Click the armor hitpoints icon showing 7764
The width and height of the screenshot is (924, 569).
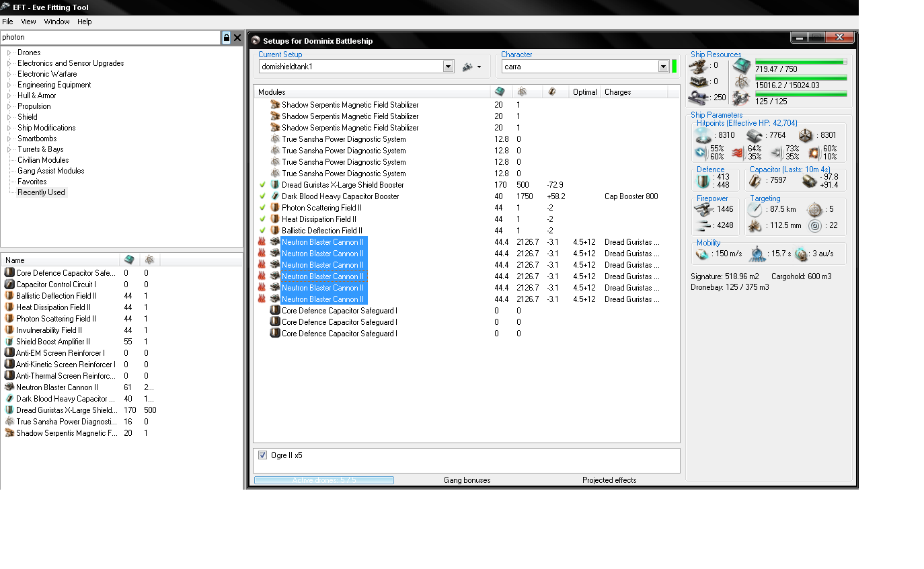coord(755,135)
